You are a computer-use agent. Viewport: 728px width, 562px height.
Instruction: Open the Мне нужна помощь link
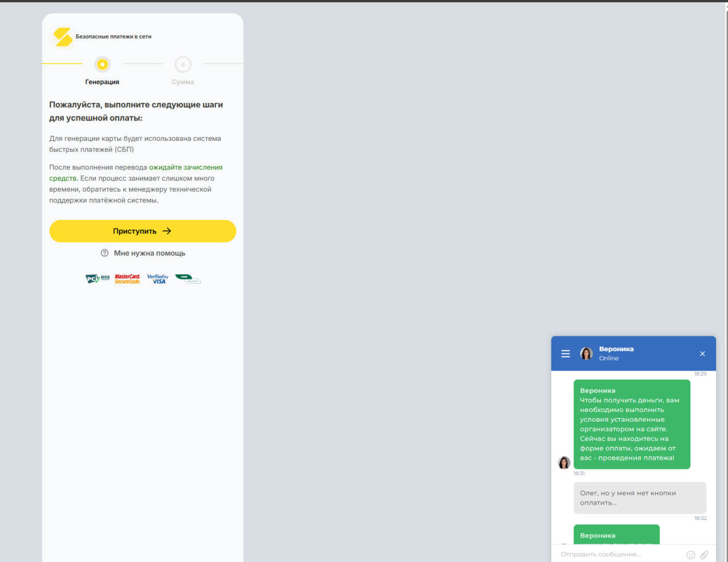point(149,253)
